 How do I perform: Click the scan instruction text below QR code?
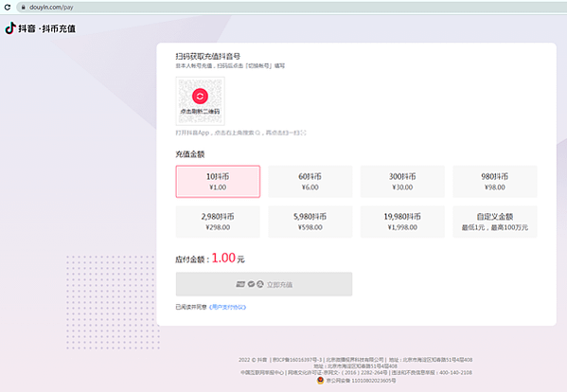240,133
